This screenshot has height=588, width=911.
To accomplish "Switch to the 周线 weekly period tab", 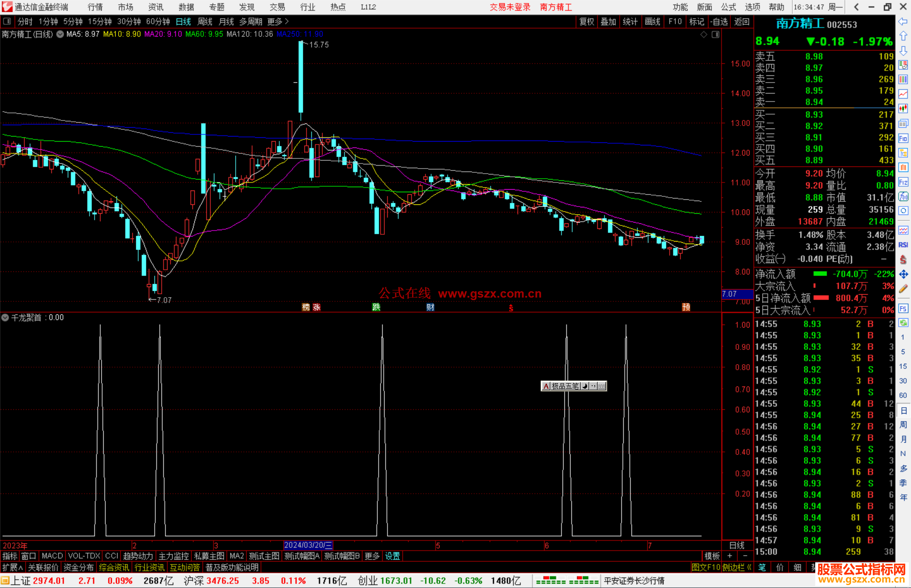I will click(205, 21).
